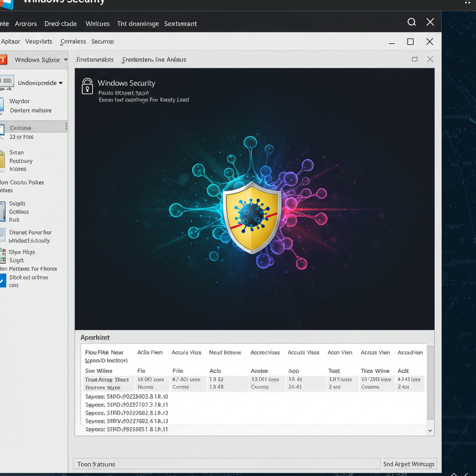Viewport: 476px width, 476px height.
Task: Open the Secumop menu
Action: pos(102,41)
